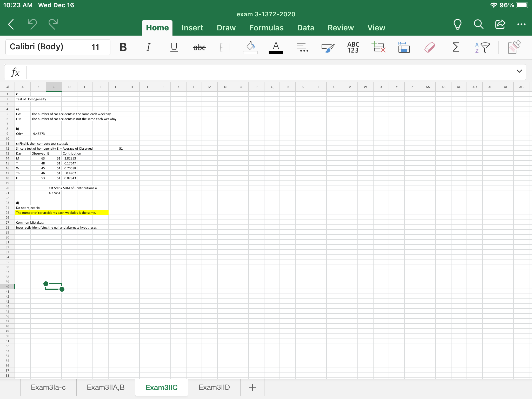Apply black font color
Viewport: 532px width, 399px height.
pos(276,48)
